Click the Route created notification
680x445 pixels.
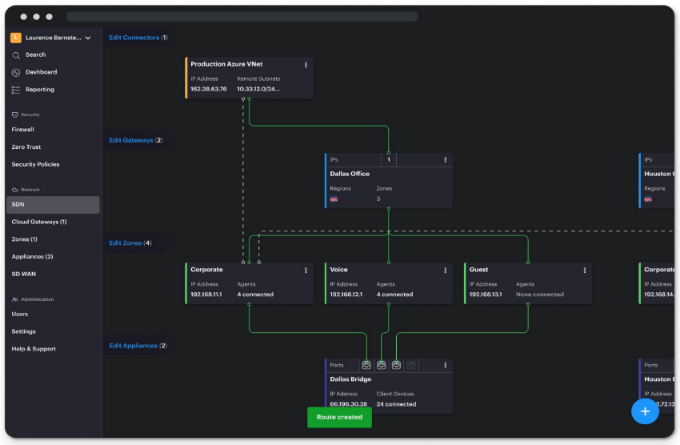(x=339, y=417)
